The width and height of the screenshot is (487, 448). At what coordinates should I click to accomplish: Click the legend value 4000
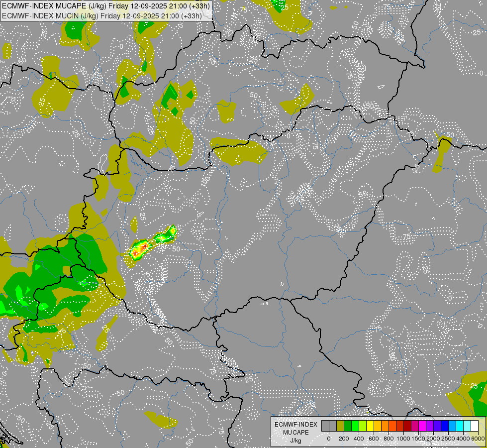(x=463, y=439)
